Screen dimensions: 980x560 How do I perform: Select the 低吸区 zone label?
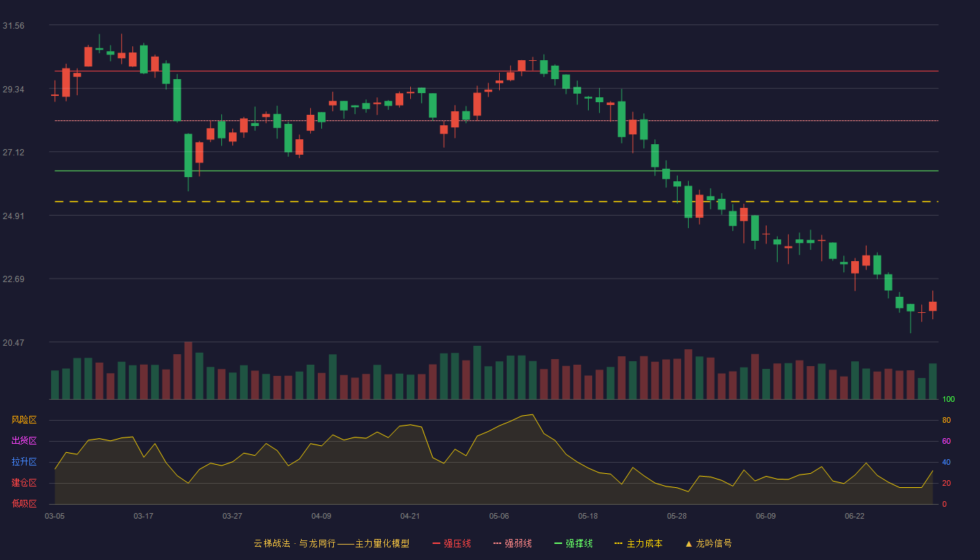(24, 503)
